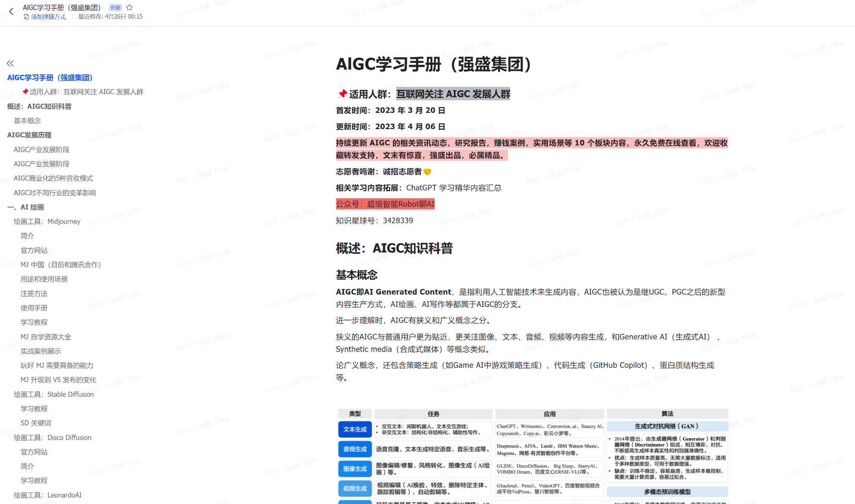This screenshot has width=855, height=504.
Task: Select 基本概念 in the outline
Action: pos(27,121)
